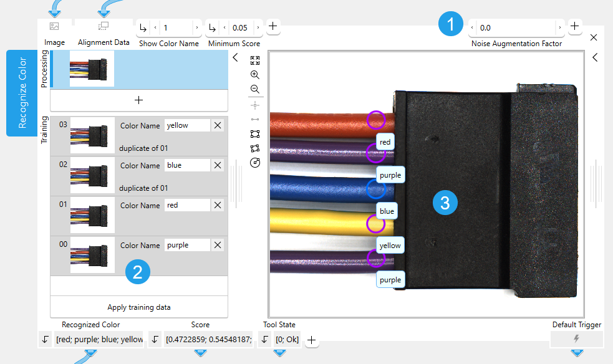Screen dimensions: 613x364
Task: Click the Image input icon
Action: tap(54, 26)
